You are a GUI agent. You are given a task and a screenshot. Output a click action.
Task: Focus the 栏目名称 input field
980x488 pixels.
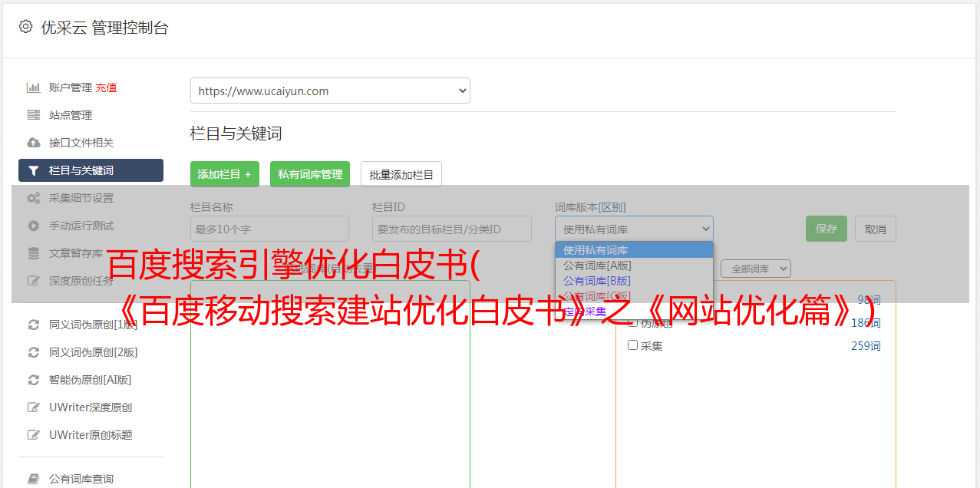pos(269,229)
